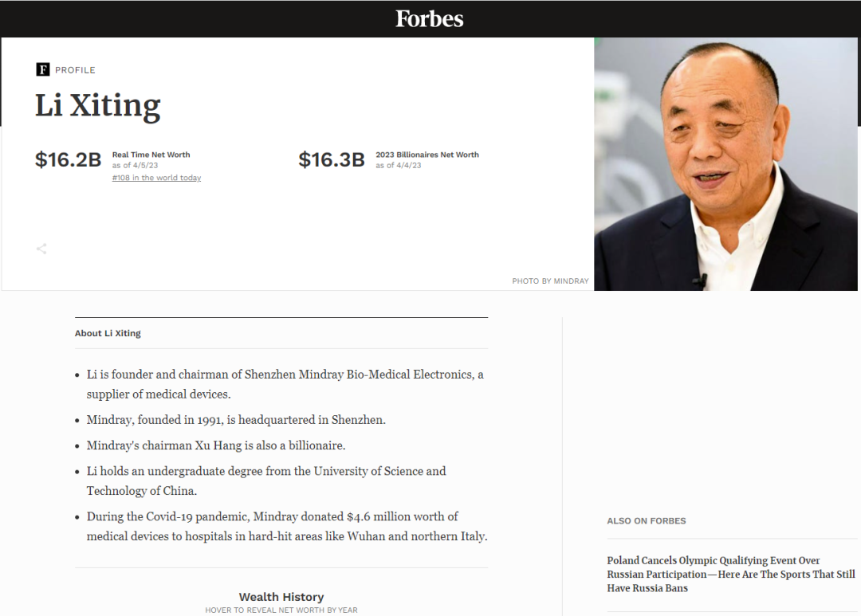Click the "2023 Billionaires Net Worth" label
This screenshot has width=861, height=616.
point(427,155)
